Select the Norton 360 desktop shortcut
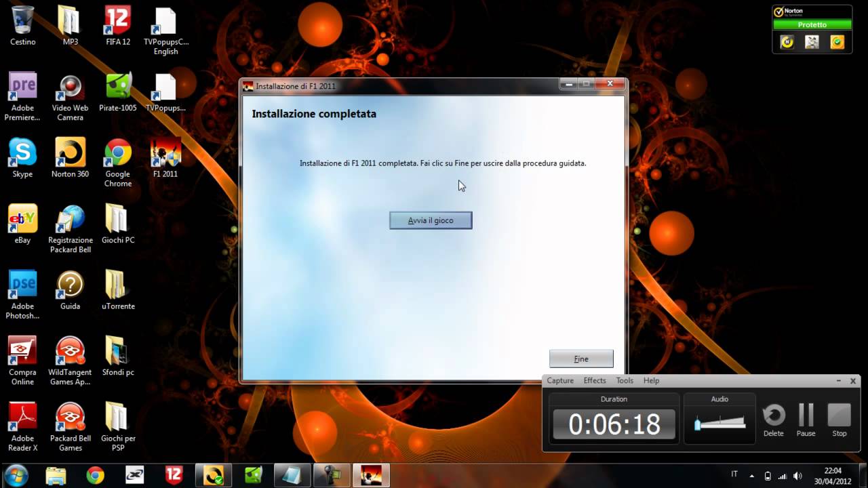The height and width of the screenshot is (488, 868). [70, 157]
